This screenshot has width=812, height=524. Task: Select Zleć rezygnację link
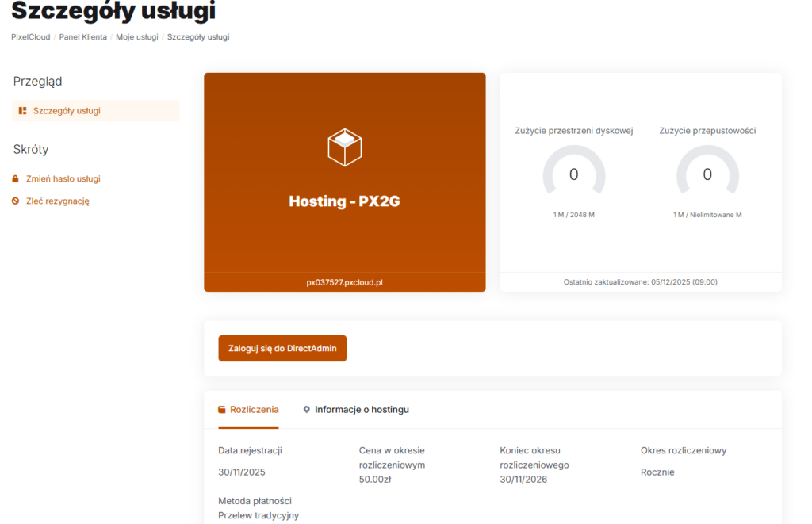click(x=57, y=201)
